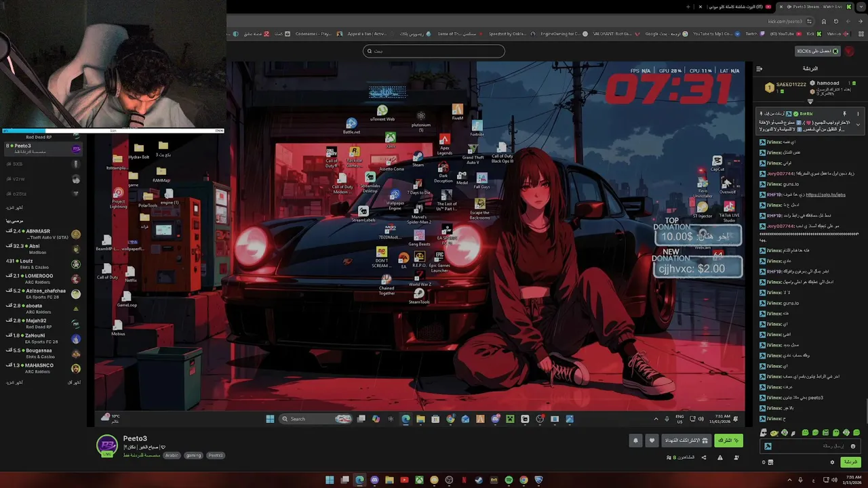Click the Peeto3 channel avatar
The height and width of the screenshot is (488, 868).
(107, 445)
